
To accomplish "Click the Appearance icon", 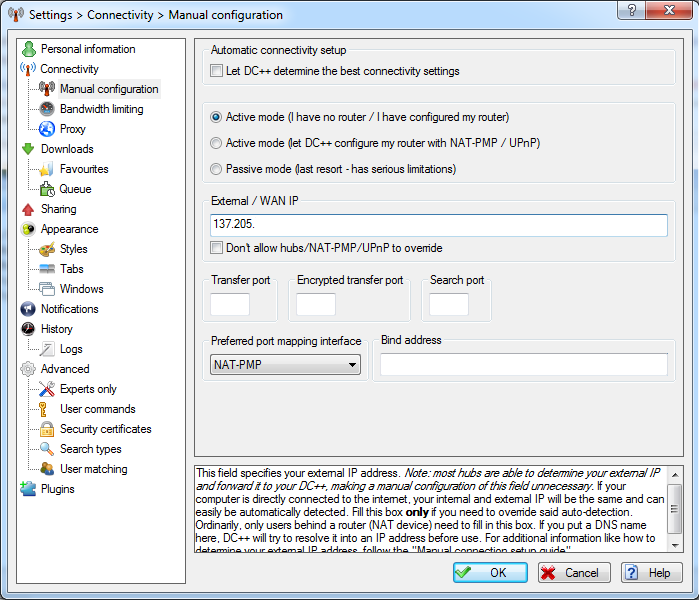I will [28, 229].
